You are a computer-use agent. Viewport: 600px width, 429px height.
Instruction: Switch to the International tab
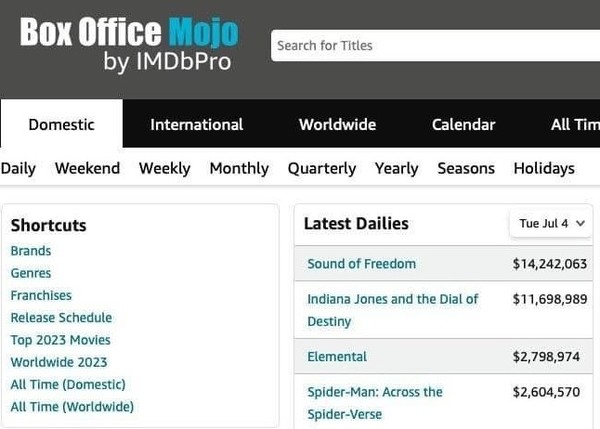pos(196,125)
